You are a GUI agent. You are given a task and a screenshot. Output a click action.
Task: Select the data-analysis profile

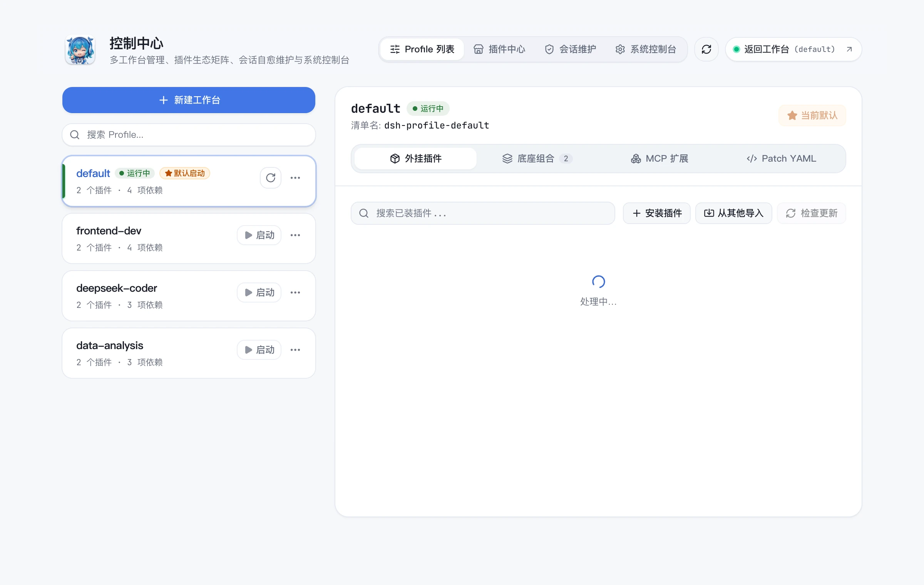pos(189,353)
